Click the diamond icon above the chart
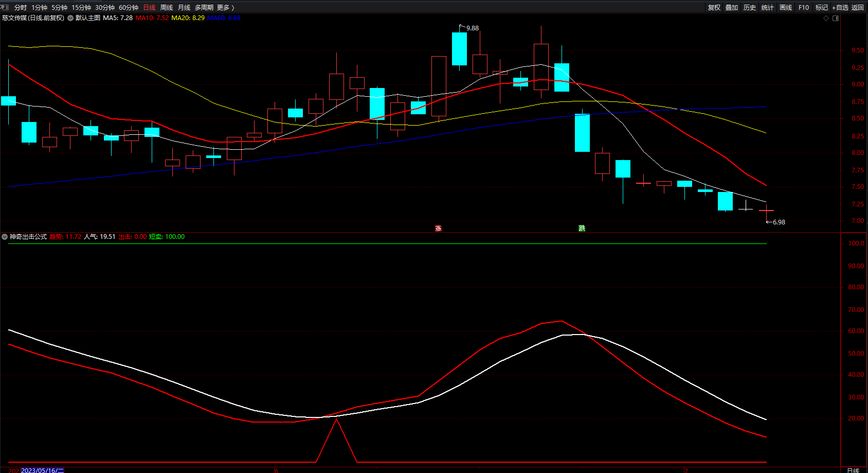 coord(826,18)
